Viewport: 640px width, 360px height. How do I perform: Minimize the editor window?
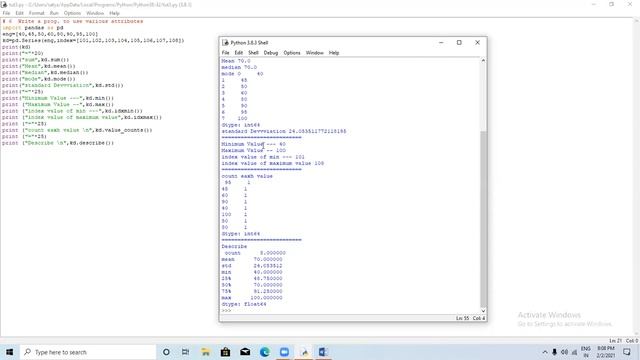coord(593,4)
